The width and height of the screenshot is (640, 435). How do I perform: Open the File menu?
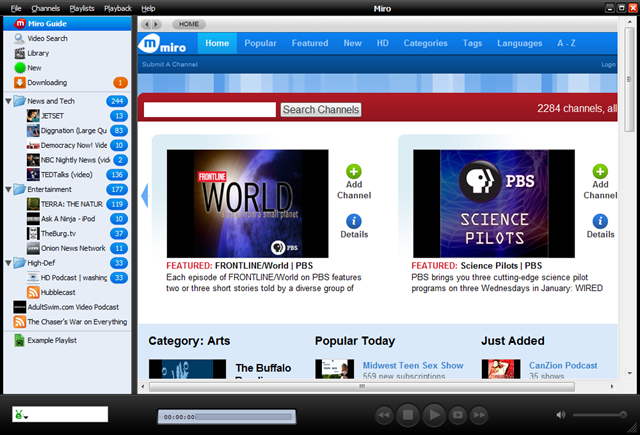pos(16,8)
